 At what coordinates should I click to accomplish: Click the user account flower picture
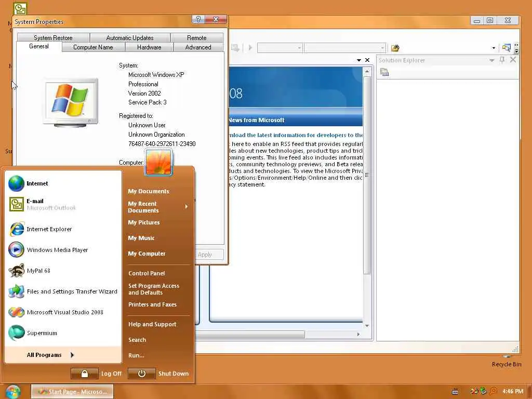158,163
